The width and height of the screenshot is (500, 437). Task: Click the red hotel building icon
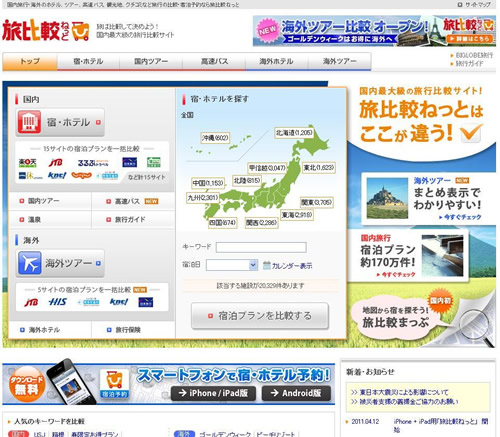point(29,122)
